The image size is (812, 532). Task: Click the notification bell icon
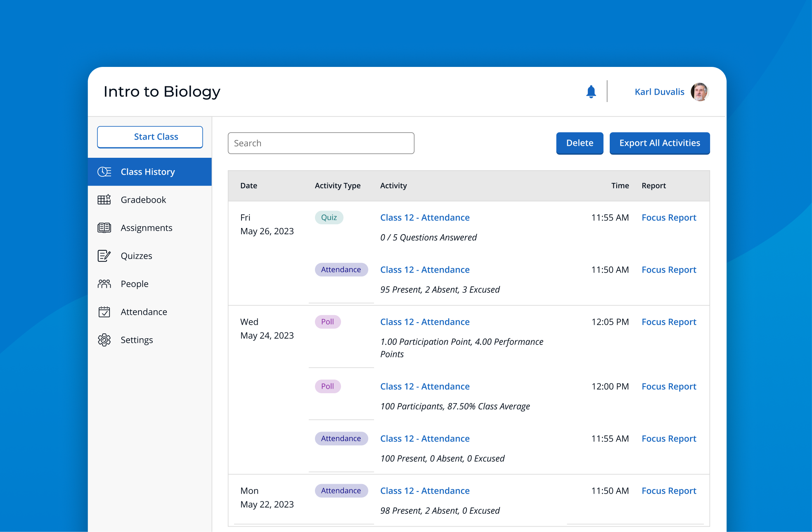(x=590, y=91)
